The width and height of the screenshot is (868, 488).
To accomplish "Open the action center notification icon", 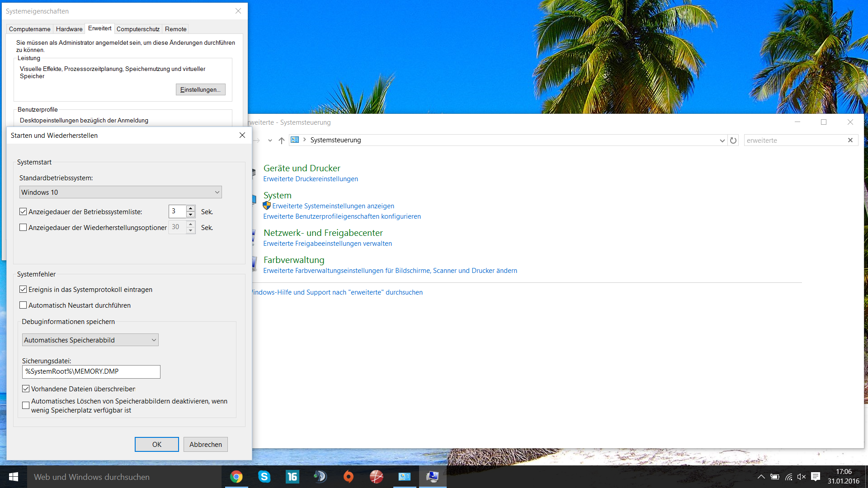I will point(816,477).
